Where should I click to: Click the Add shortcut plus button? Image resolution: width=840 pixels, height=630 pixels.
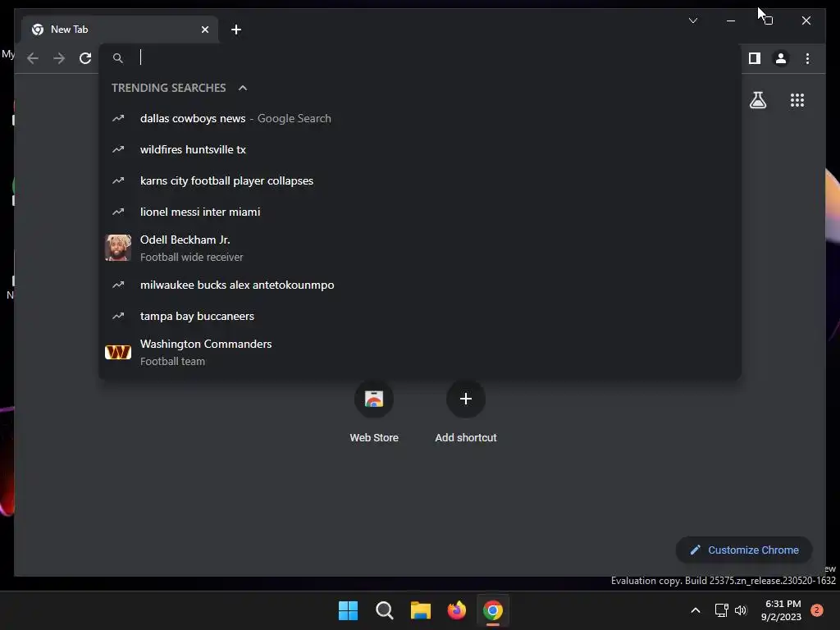pos(466,399)
